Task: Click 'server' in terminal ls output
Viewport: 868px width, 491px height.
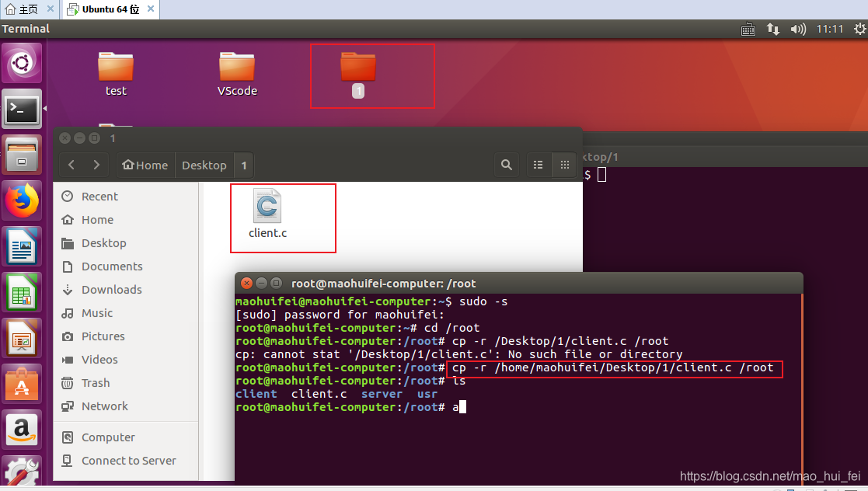Action: 382,394
